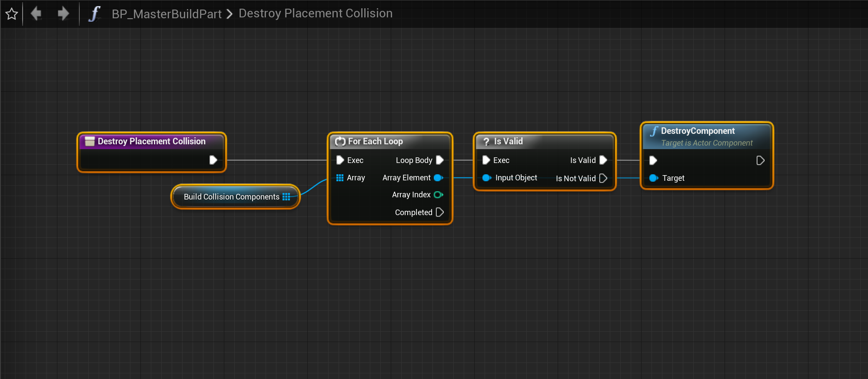The image size is (868, 379).
Task: Click the Array Index output pin
Action: coord(438,195)
